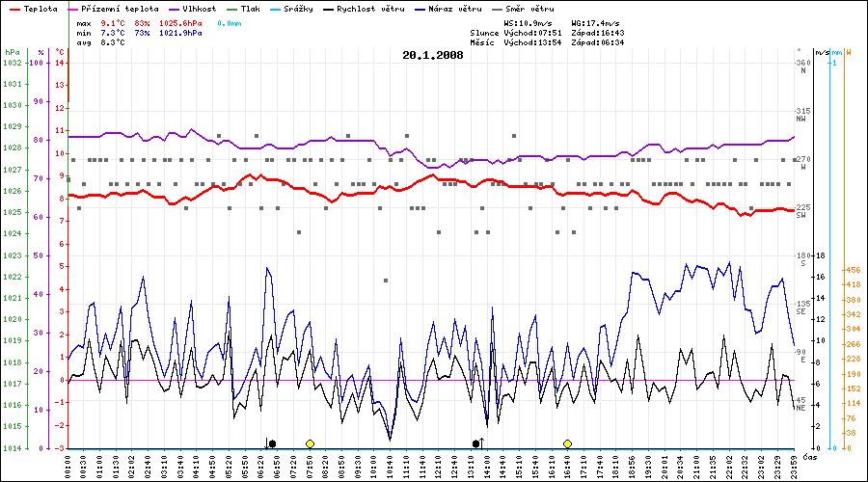Click the sunrise time Východ:07:51

pos(532,33)
